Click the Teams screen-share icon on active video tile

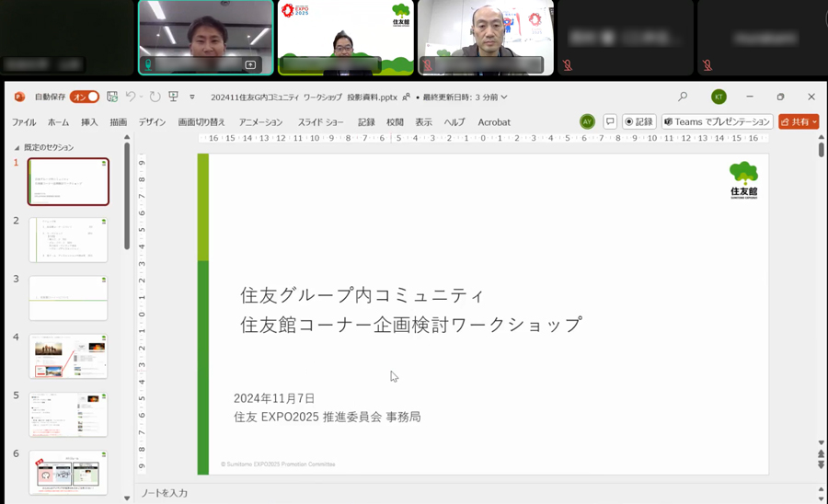250,64
